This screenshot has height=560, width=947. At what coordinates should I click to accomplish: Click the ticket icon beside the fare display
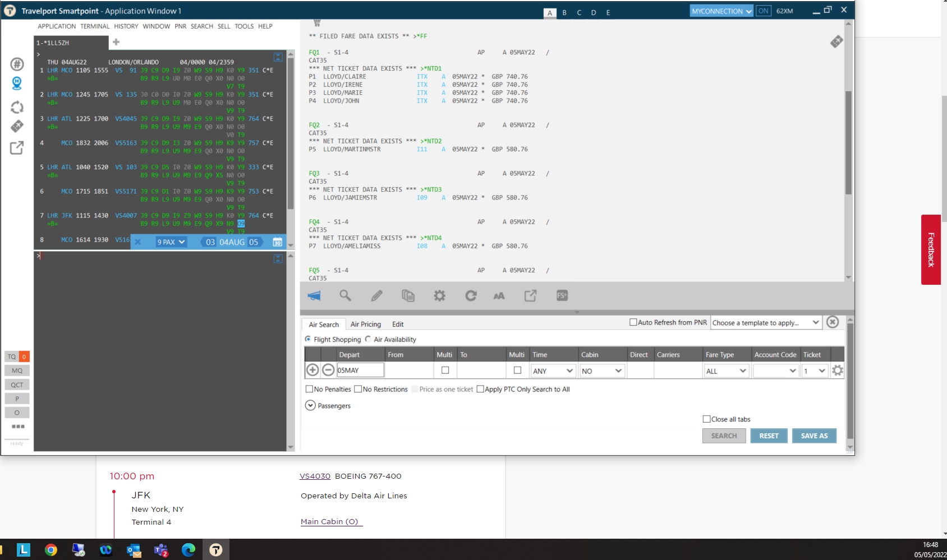(836, 41)
